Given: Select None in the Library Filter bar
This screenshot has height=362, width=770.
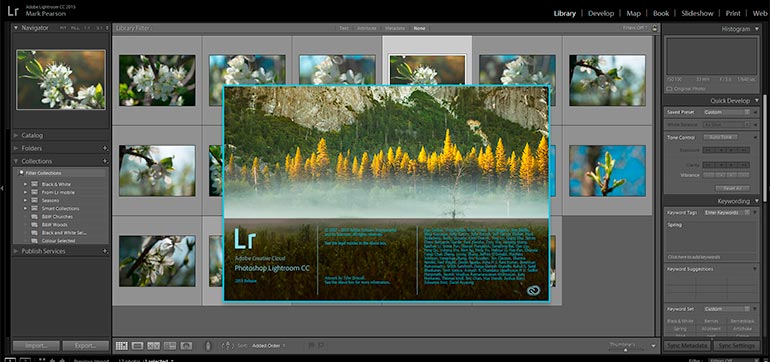Looking at the screenshot, I should tap(419, 28).
